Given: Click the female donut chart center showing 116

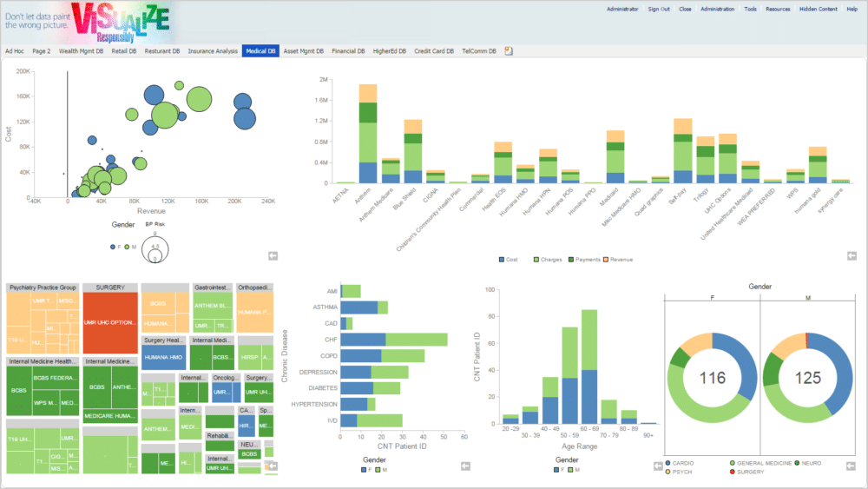Looking at the screenshot, I should tap(711, 378).
